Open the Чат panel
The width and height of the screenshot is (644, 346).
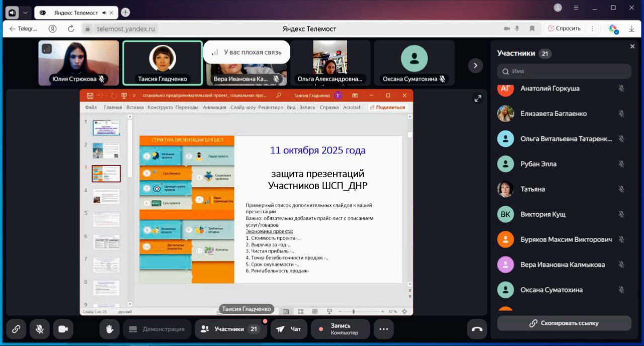click(x=289, y=329)
